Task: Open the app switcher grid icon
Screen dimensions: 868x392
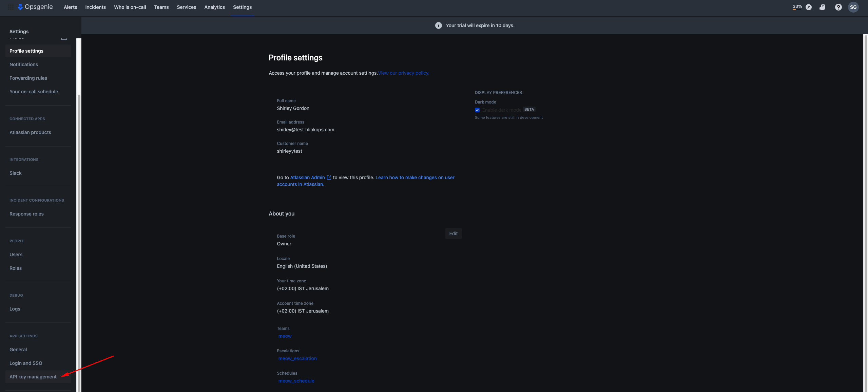Action: 11,7
